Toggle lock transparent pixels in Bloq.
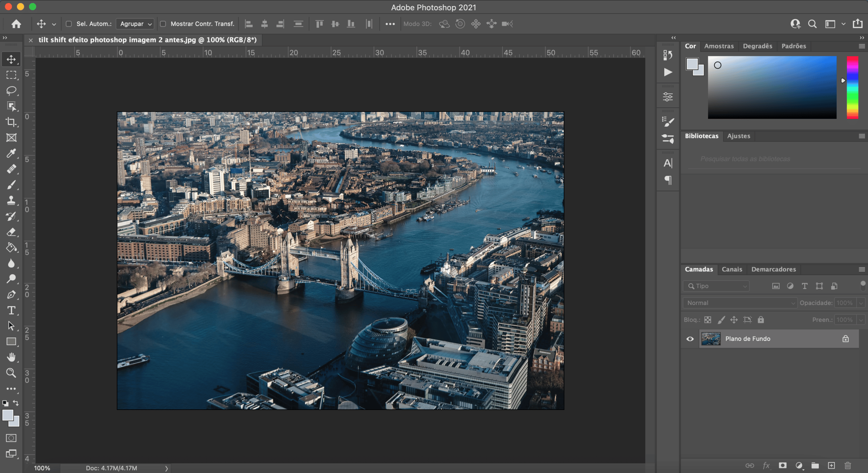Image resolution: width=868 pixels, height=473 pixels. 708,320
